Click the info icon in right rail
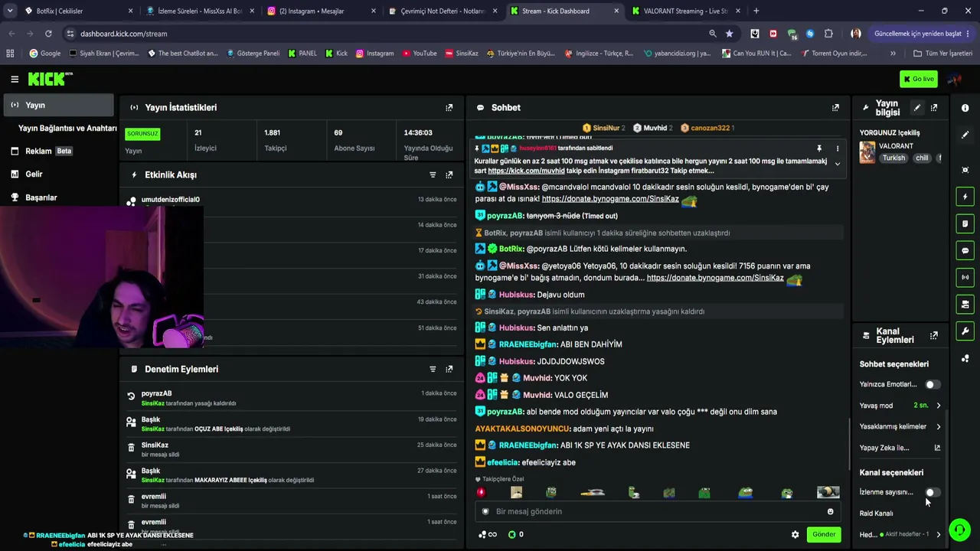Screen dimensions: 980x551 pyautogui.click(x=965, y=108)
